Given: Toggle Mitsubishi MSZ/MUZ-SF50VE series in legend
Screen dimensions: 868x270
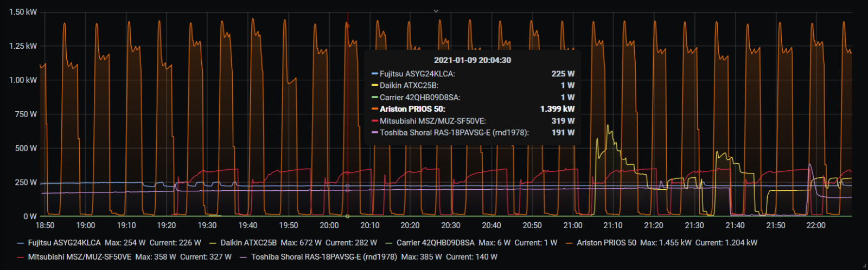Looking at the screenshot, I should click(80, 257).
